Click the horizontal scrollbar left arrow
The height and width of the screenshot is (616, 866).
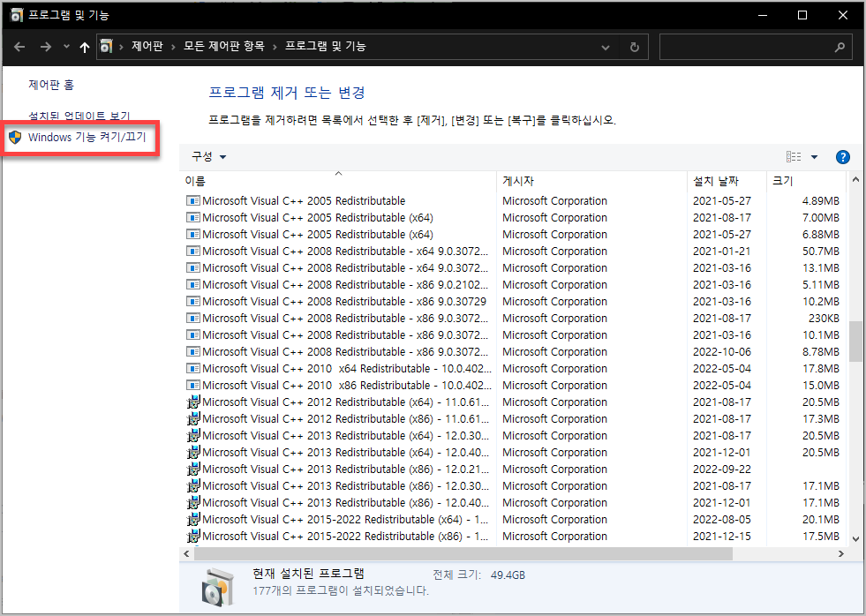pos(186,553)
